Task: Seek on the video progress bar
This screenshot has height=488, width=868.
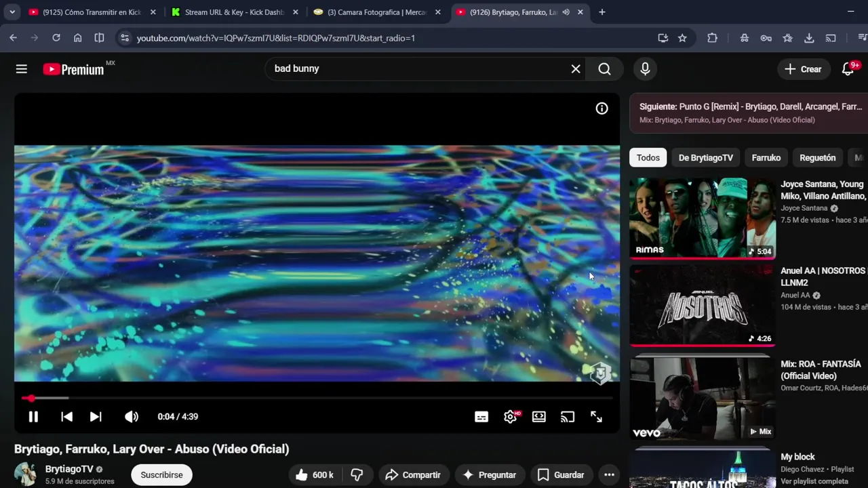Action: (x=317, y=399)
